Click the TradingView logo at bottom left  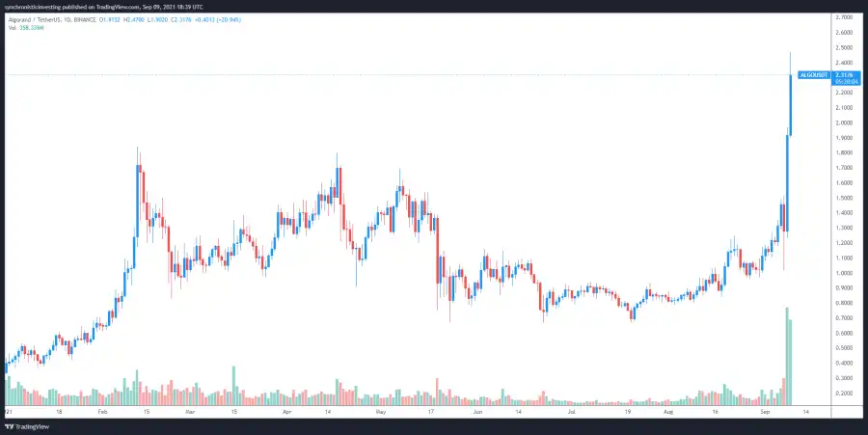[x=27, y=426]
